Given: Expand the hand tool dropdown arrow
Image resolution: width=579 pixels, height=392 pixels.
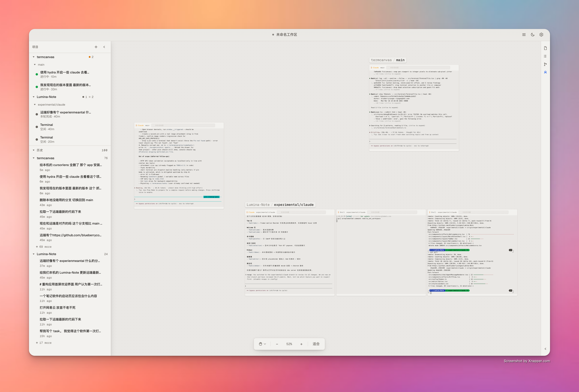Looking at the screenshot, I should click(265, 344).
